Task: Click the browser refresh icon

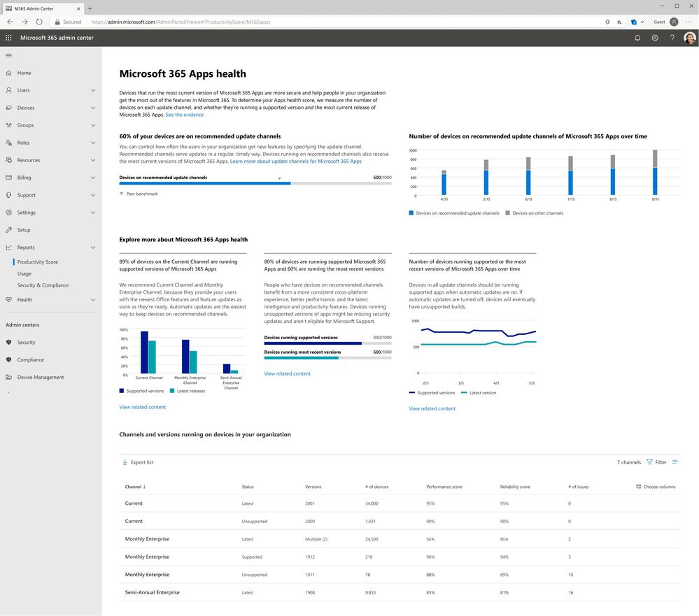Action: 39,22
